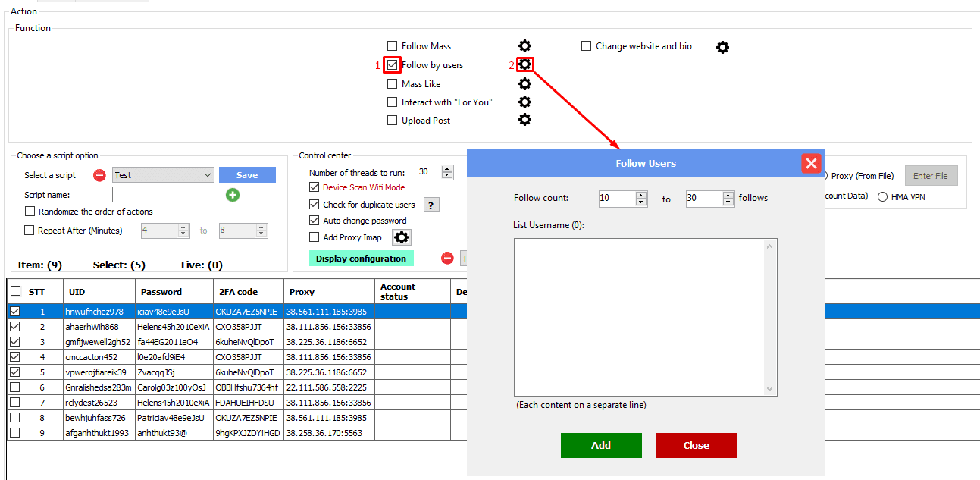Open Follow Mass gear settings
Image resolution: width=980 pixels, height=480 pixels.
(x=524, y=46)
